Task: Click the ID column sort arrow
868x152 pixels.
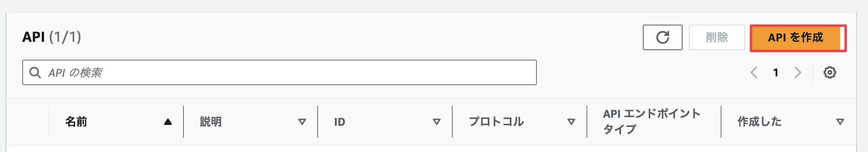Action: [x=437, y=122]
